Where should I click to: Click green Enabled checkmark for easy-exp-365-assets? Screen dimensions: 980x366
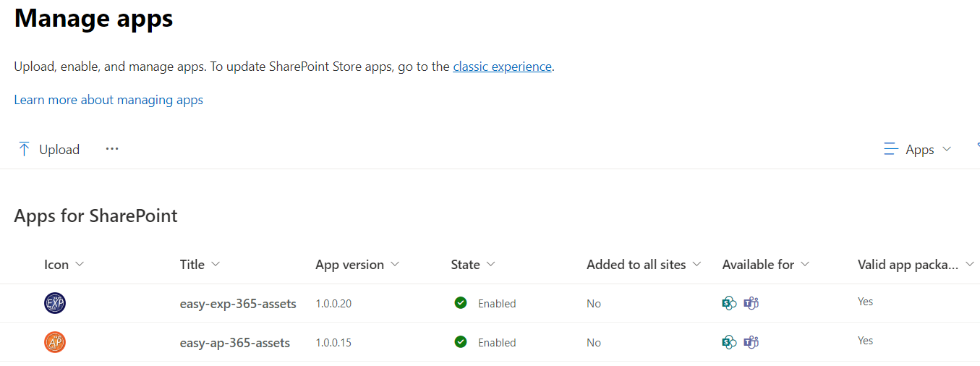(461, 303)
